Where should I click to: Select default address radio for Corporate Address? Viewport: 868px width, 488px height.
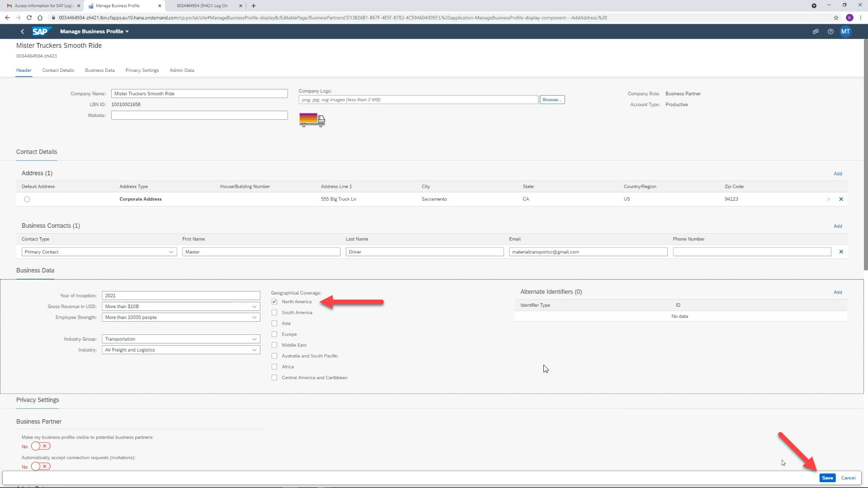pyautogui.click(x=27, y=199)
